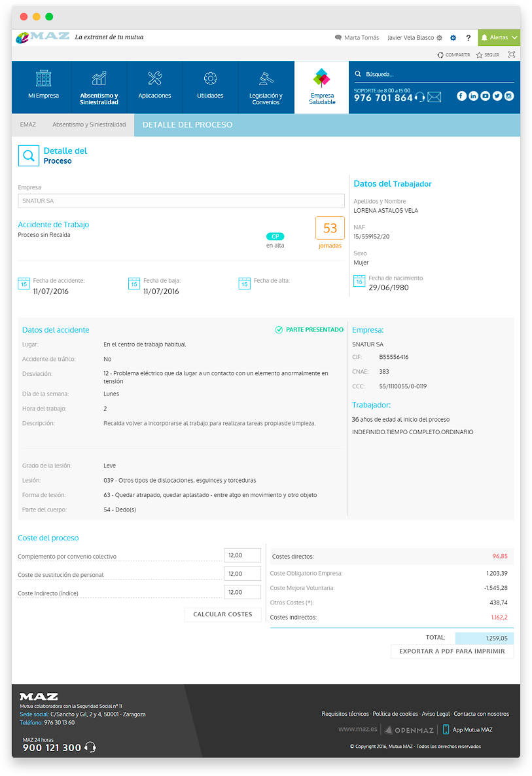
Task: Click the fullscreen focus icon
Action: [x=512, y=55]
